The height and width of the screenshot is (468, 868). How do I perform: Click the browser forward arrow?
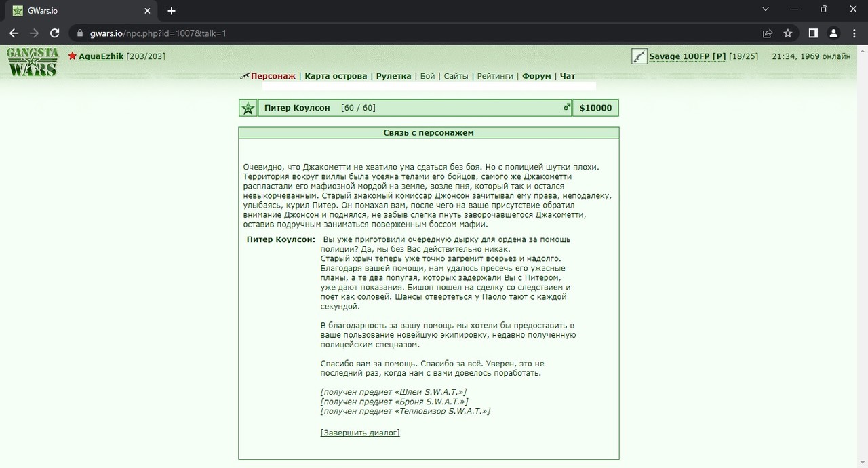coord(34,33)
